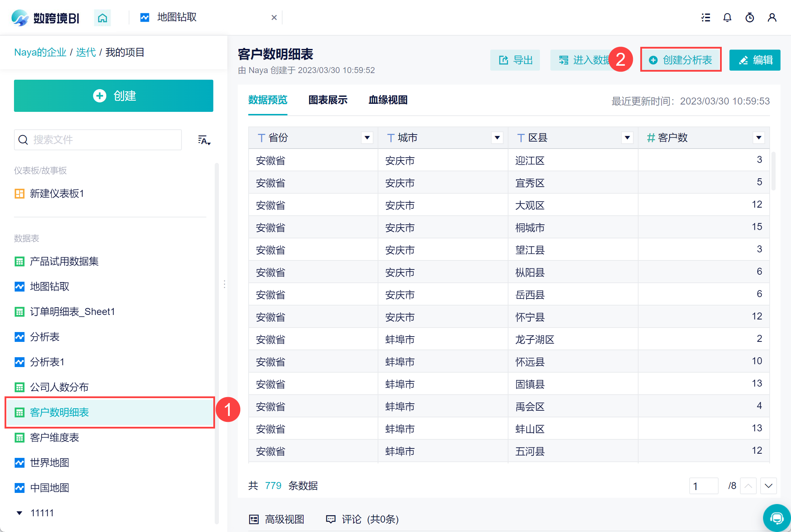Click 创建分析表 button
The width and height of the screenshot is (791, 532).
tap(680, 60)
